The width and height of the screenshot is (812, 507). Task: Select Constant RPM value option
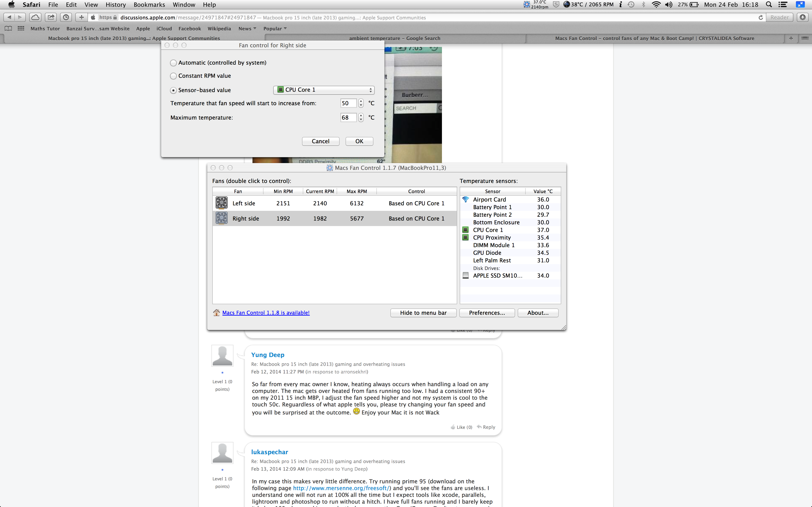(173, 76)
